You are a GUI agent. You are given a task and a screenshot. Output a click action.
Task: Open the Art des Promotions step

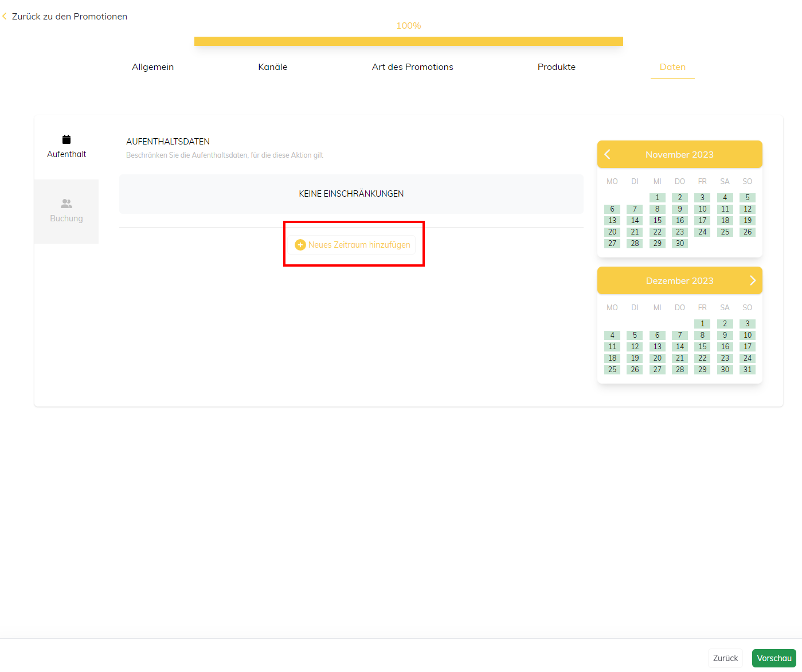tap(412, 67)
